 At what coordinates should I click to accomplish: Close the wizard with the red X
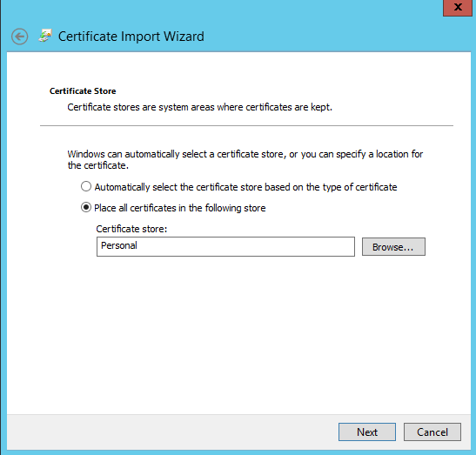pos(458,7)
